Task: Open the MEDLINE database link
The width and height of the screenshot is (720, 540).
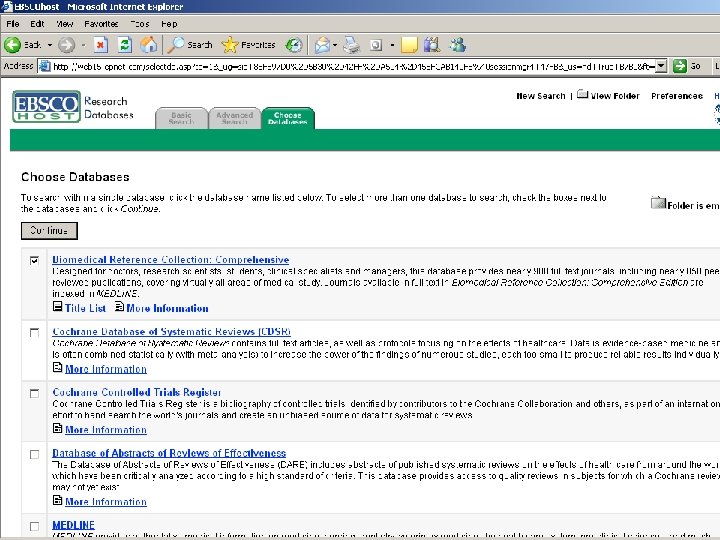Action: point(73,525)
